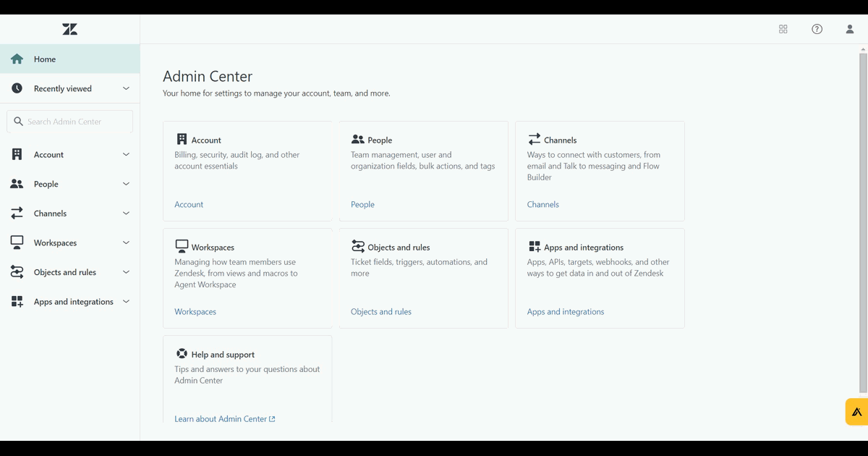Click 'Tips and answers to your questions' text
868x456 pixels.
(x=247, y=375)
